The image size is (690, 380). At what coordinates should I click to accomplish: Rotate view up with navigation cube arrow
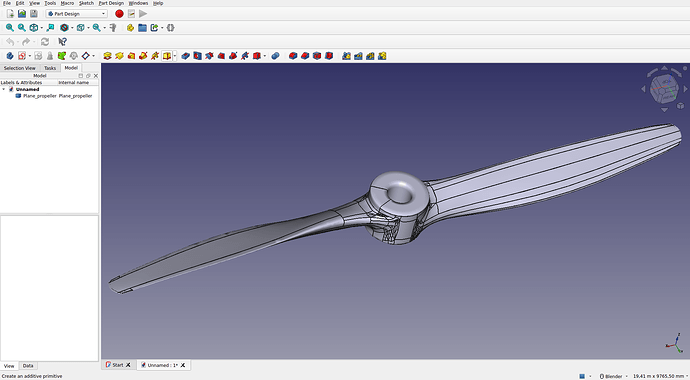coord(664,68)
